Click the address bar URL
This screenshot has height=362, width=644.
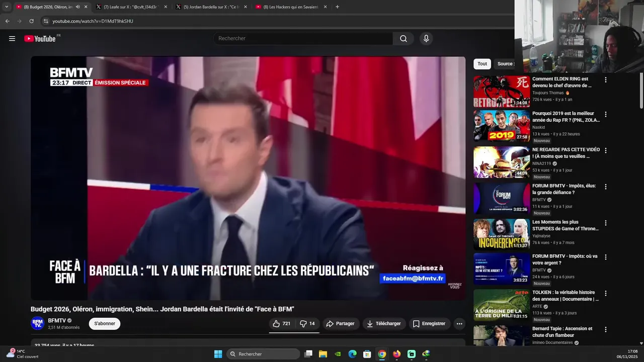pyautogui.click(x=93, y=21)
